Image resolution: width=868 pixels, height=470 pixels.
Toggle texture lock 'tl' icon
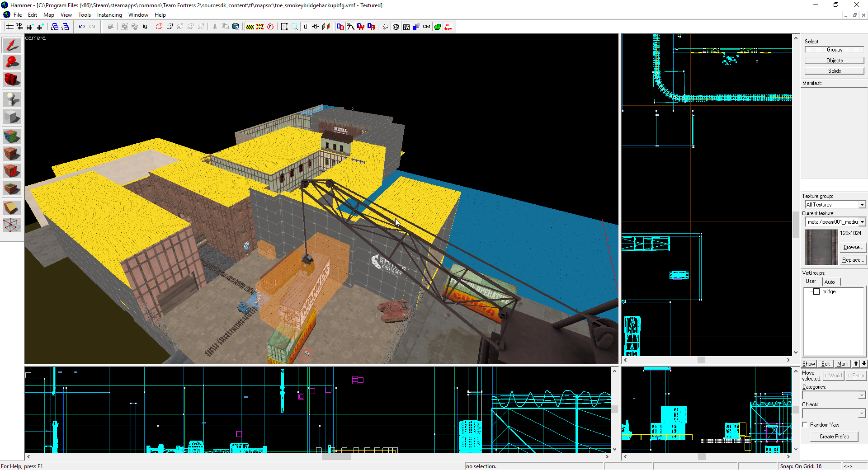(x=305, y=27)
